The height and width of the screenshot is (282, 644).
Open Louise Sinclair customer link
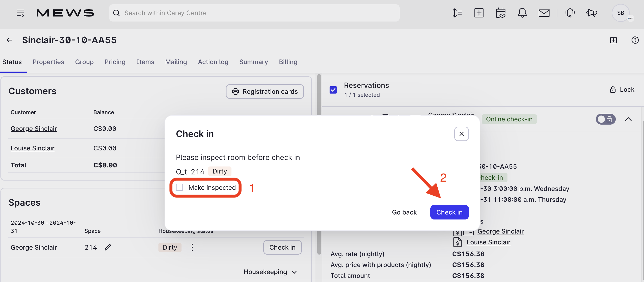coord(33,148)
